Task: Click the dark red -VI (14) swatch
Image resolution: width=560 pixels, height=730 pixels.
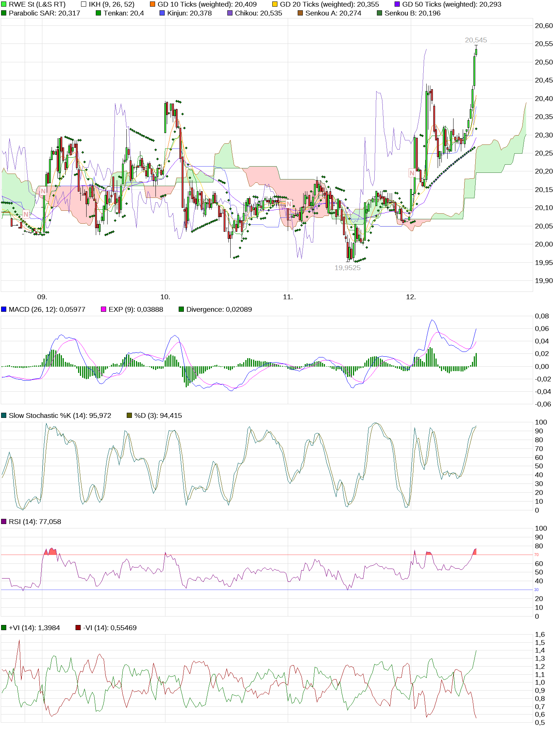Action: (78, 628)
